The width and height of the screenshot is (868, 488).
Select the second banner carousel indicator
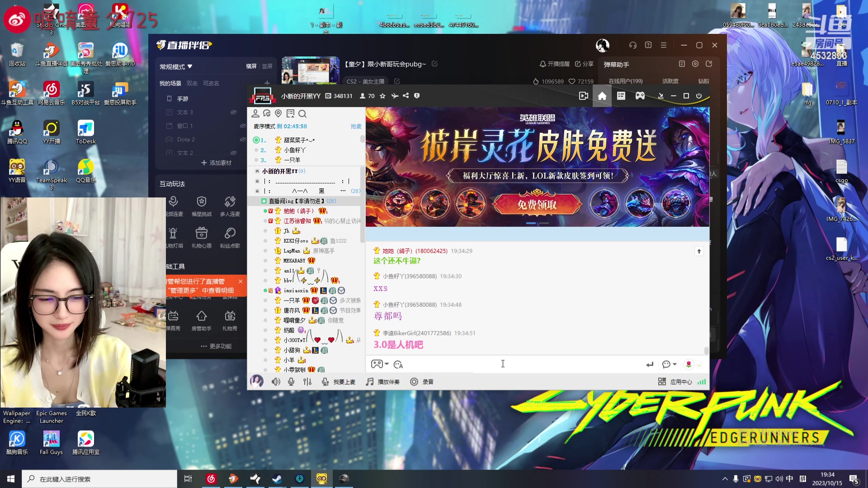544,223
